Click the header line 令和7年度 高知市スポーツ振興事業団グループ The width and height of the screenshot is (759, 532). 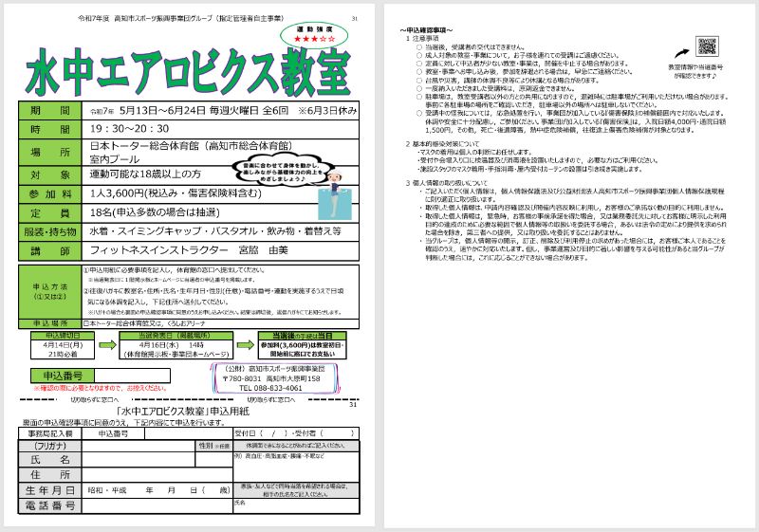point(180,18)
